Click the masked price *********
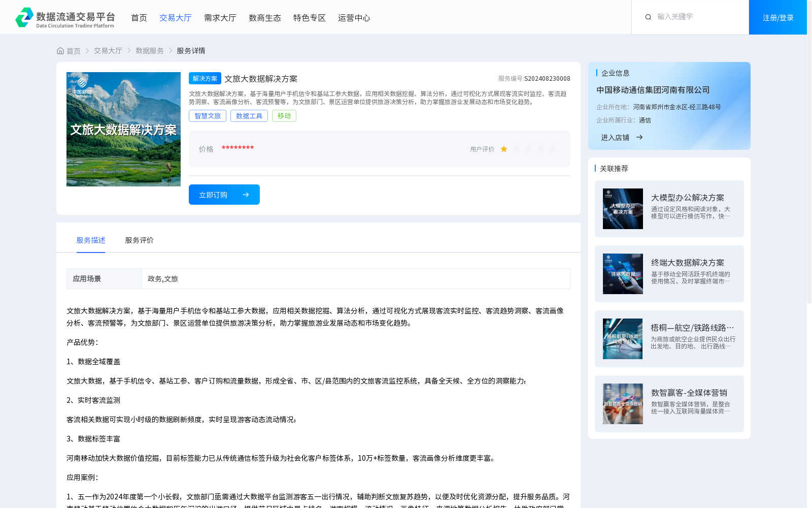This screenshot has width=812, height=508. coord(238,148)
